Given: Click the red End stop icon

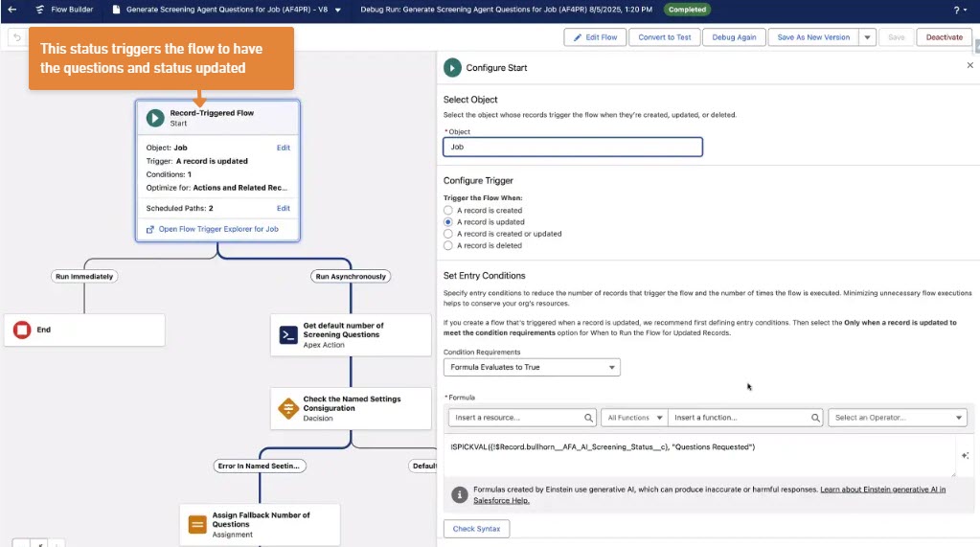Looking at the screenshot, I should (x=22, y=330).
